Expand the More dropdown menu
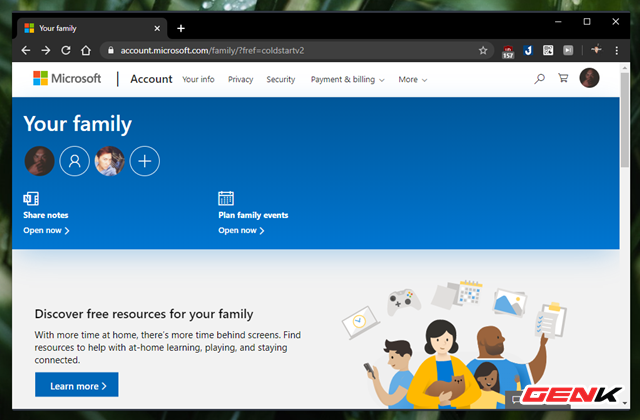The image size is (640, 420). [x=413, y=79]
